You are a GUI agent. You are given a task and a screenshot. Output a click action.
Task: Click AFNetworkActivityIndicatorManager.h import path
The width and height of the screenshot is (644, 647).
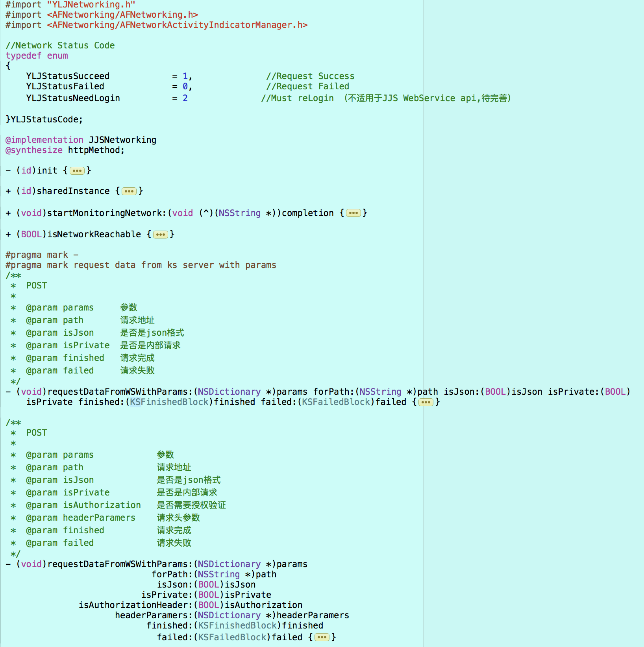177,25
